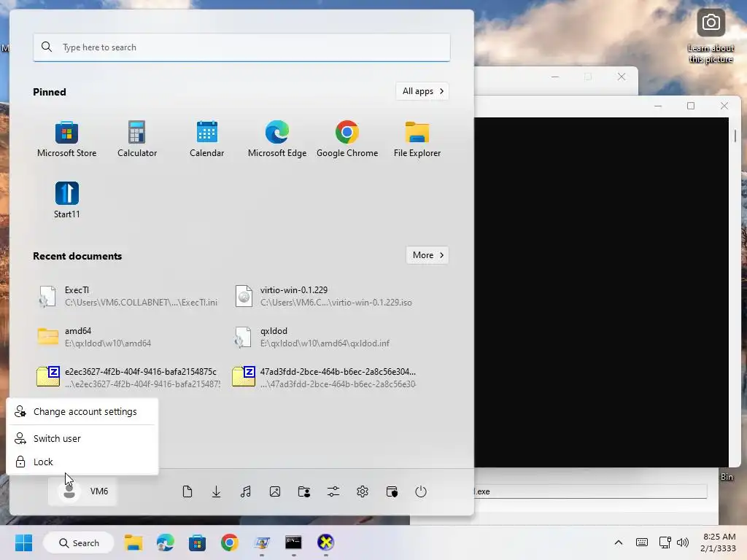Select Change account settings
The height and width of the screenshot is (560, 747).
pyautogui.click(x=82, y=411)
